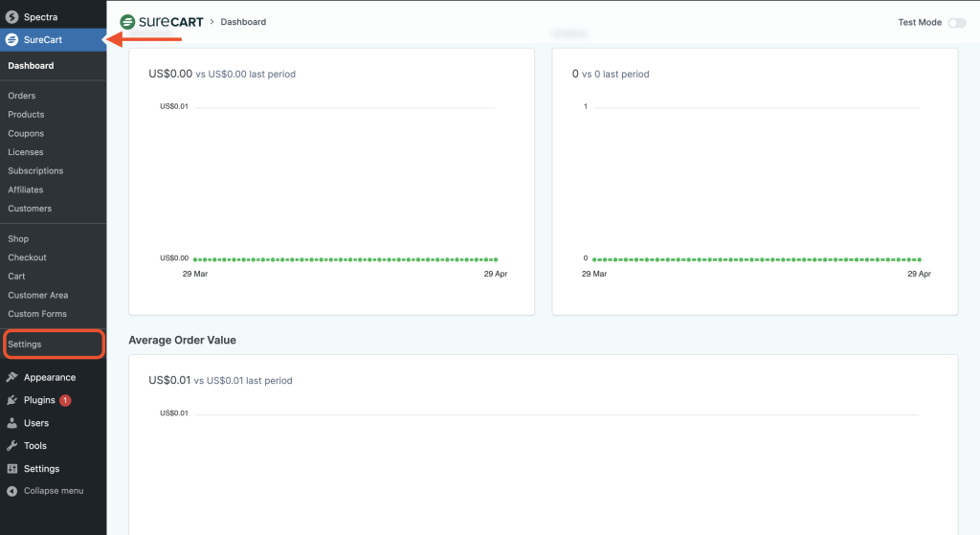The height and width of the screenshot is (535, 980).
Task: Select the Custom Forms menu entry
Action: tap(37, 314)
